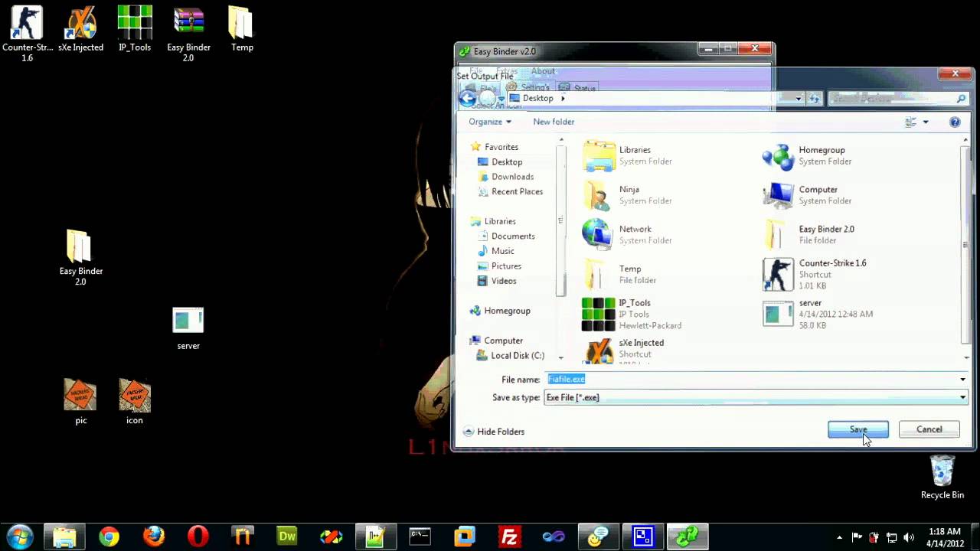Select the Counter-Strike 1.6 shortcut in the file list
The width and height of the screenshot is (980, 551).
(815, 274)
